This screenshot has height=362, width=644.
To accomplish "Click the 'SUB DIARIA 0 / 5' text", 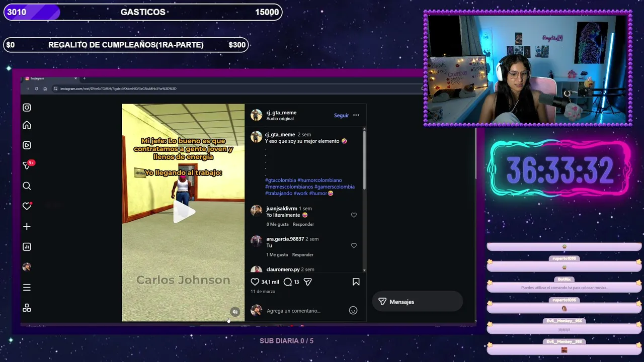I will 286,341.
